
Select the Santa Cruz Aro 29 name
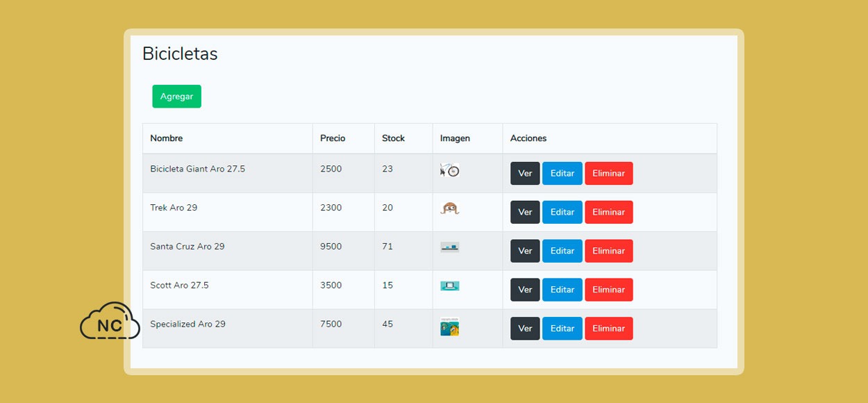187,247
